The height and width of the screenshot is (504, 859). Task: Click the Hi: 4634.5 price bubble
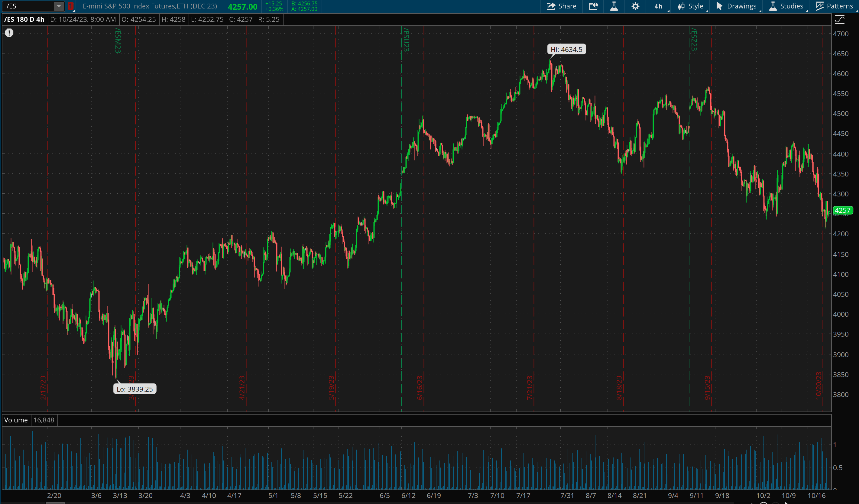pyautogui.click(x=566, y=49)
